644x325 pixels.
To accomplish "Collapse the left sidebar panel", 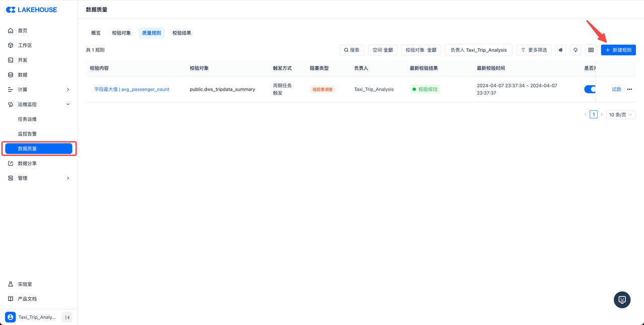I will pyautogui.click(x=67, y=317).
